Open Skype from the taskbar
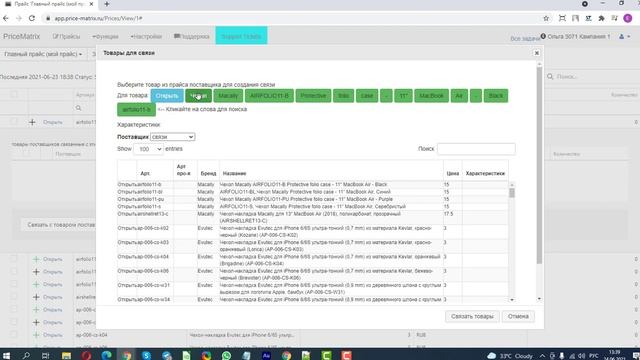The height and width of the screenshot is (360, 640). [147, 356]
